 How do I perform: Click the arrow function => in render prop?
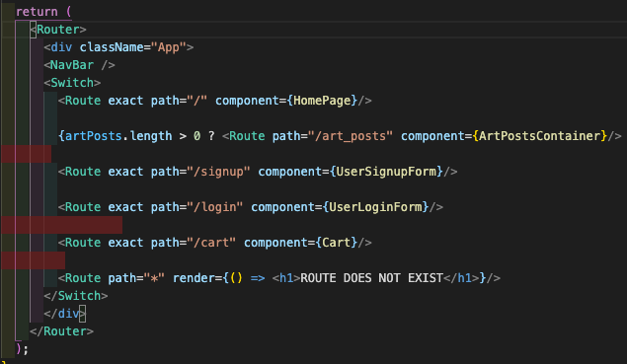[258, 278]
